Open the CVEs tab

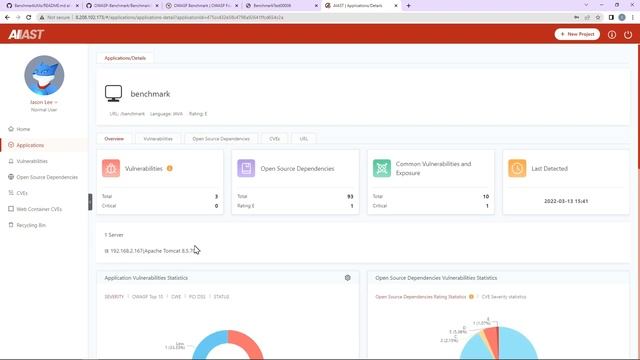click(x=274, y=139)
